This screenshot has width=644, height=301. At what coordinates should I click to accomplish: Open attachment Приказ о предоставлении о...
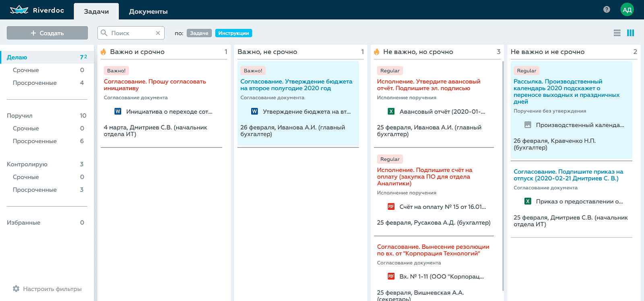[579, 201]
